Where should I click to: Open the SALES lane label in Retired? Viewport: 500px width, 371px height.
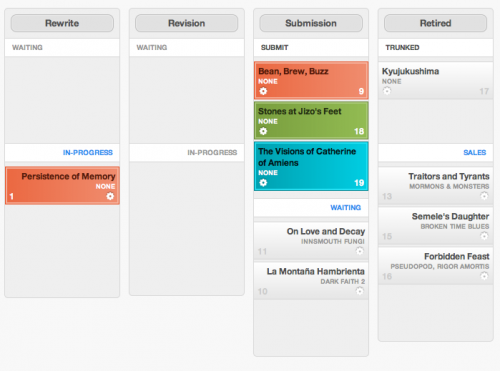pos(475,152)
